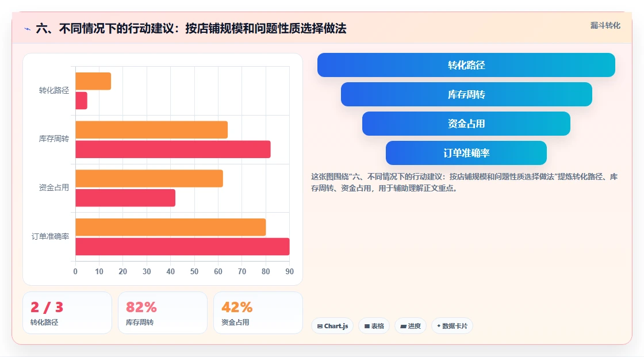Click the red bar for 库存周转
The image size is (644, 357).
(173, 149)
